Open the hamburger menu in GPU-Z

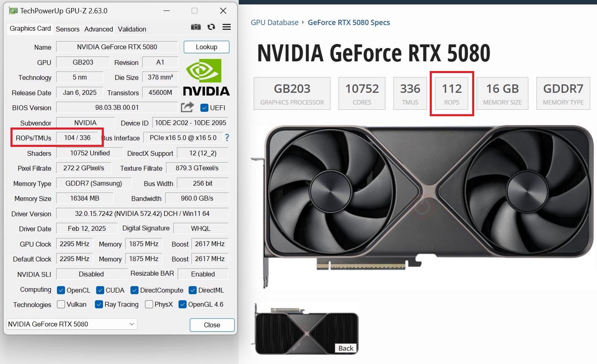point(227,27)
